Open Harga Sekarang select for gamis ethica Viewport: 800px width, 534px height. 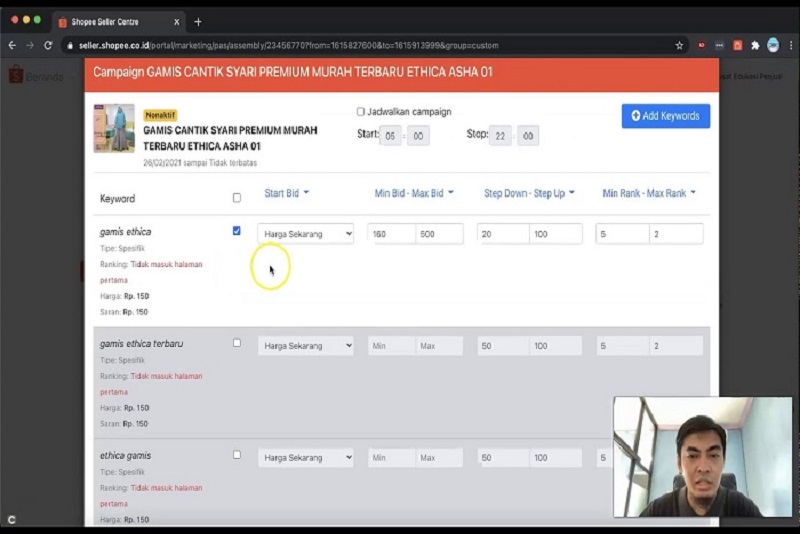tap(306, 234)
